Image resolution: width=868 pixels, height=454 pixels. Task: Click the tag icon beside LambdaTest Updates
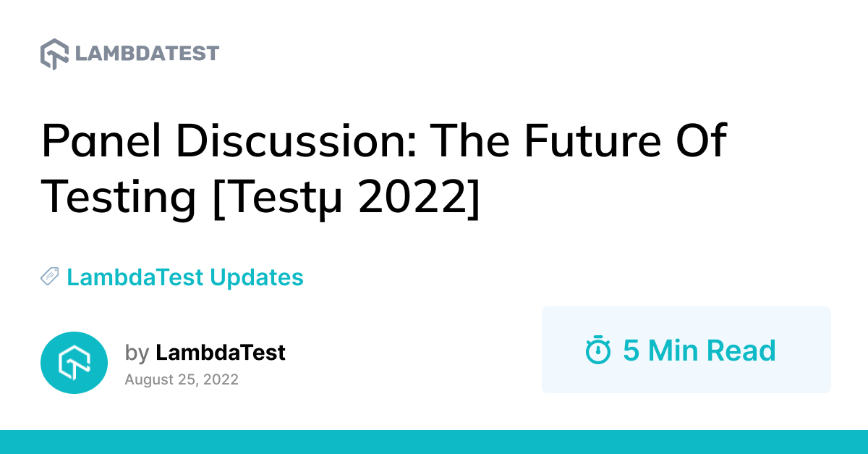50,277
